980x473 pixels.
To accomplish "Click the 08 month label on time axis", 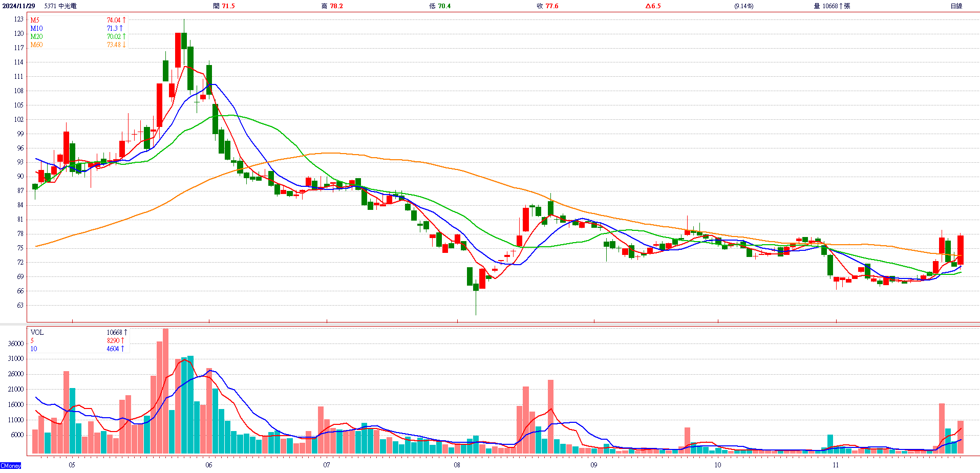I will click(457, 465).
